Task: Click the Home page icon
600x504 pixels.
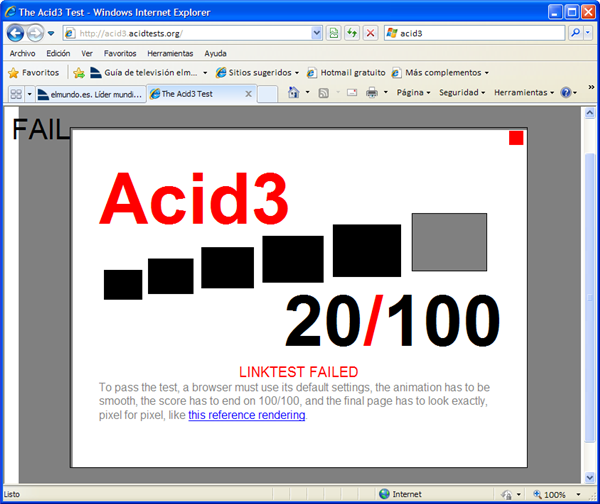Action: click(x=293, y=93)
